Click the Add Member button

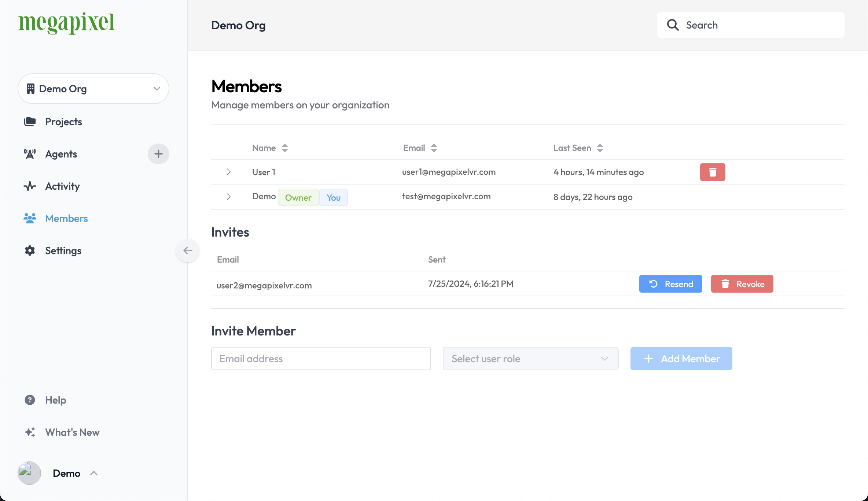click(x=681, y=359)
